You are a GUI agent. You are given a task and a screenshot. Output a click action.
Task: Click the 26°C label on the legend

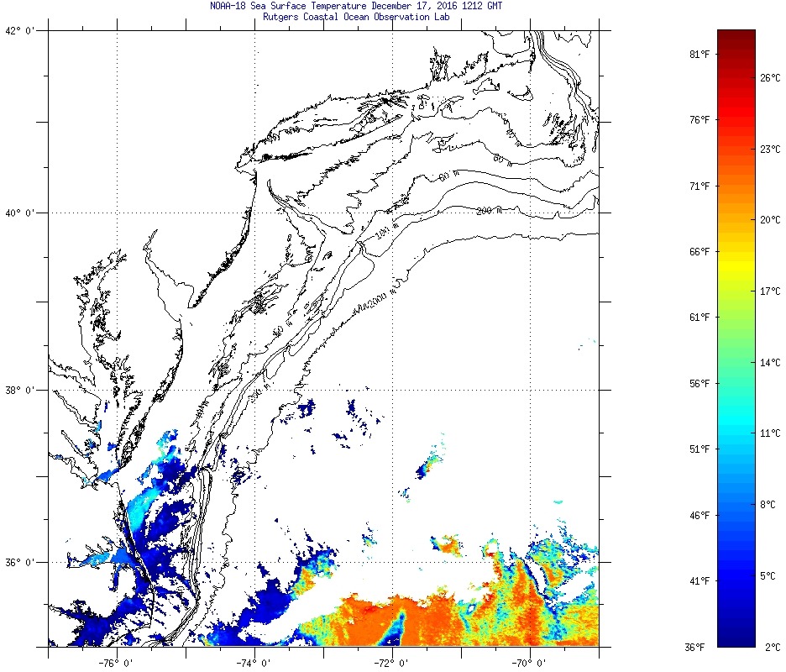coord(770,78)
